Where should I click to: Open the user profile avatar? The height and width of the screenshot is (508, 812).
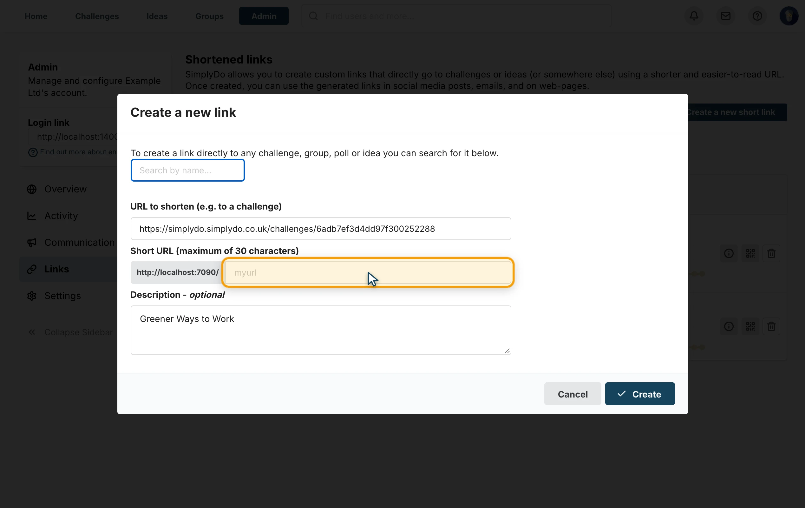coord(789,16)
